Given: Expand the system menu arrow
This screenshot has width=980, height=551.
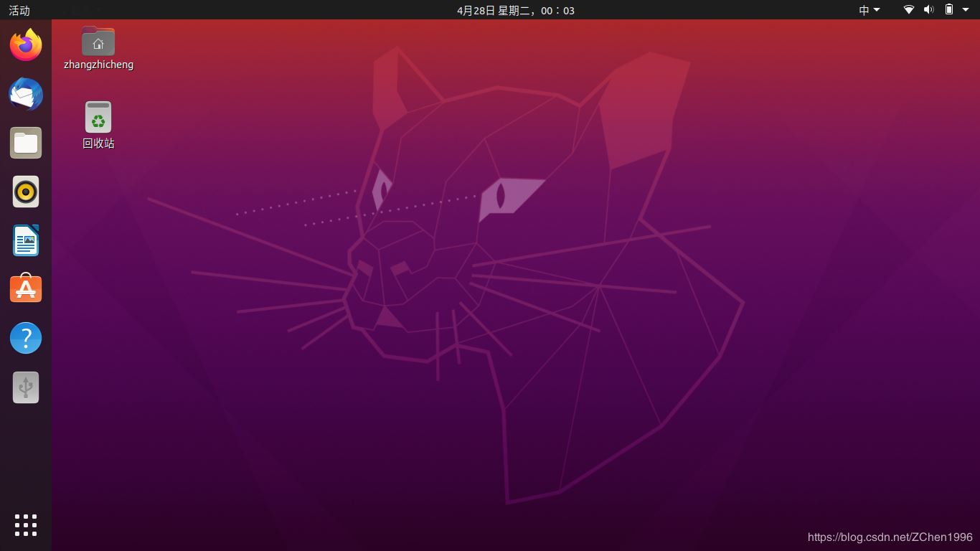Looking at the screenshot, I should [965, 10].
